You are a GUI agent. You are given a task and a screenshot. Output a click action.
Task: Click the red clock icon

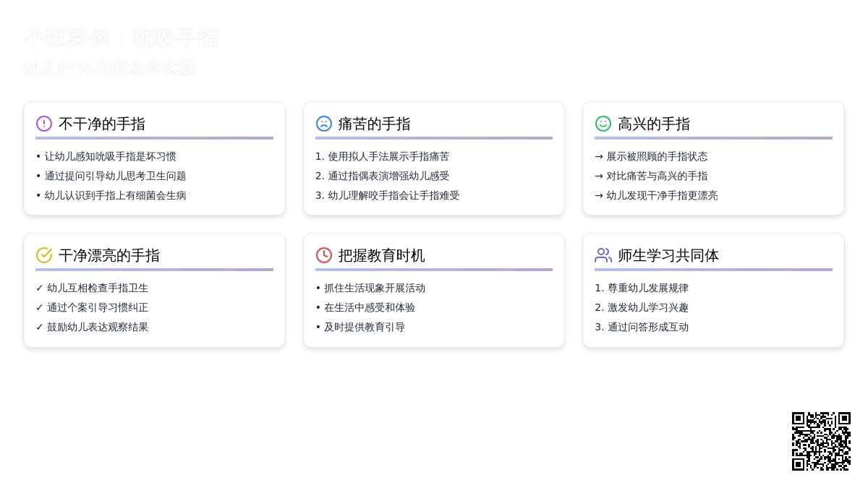tap(324, 255)
